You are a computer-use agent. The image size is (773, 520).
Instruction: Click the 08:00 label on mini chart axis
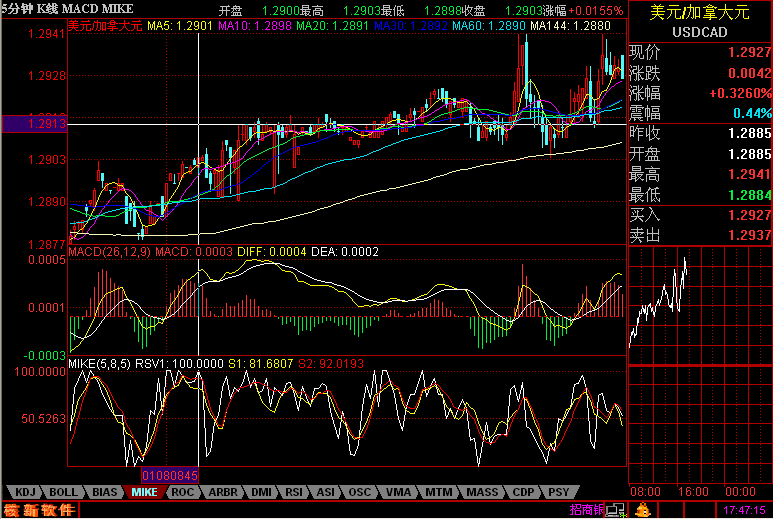coord(645,491)
